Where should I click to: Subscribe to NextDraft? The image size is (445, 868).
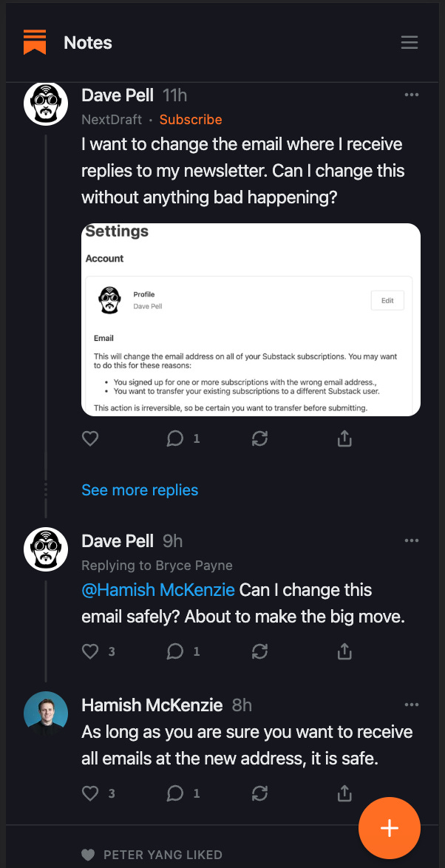point(191,120)
